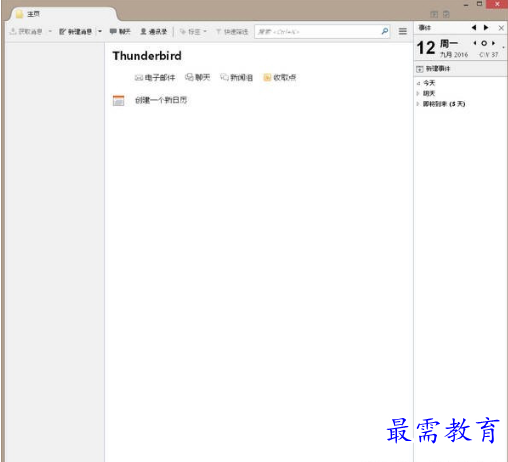Click the 九月 2016 month label
This screenshot has width=508, height=462.
click(454, 55)
